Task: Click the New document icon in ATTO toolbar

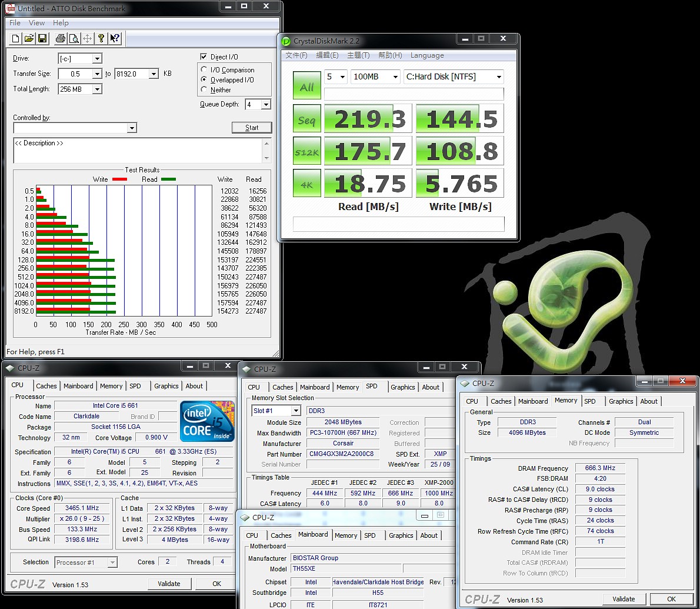Action: [16, 38]
